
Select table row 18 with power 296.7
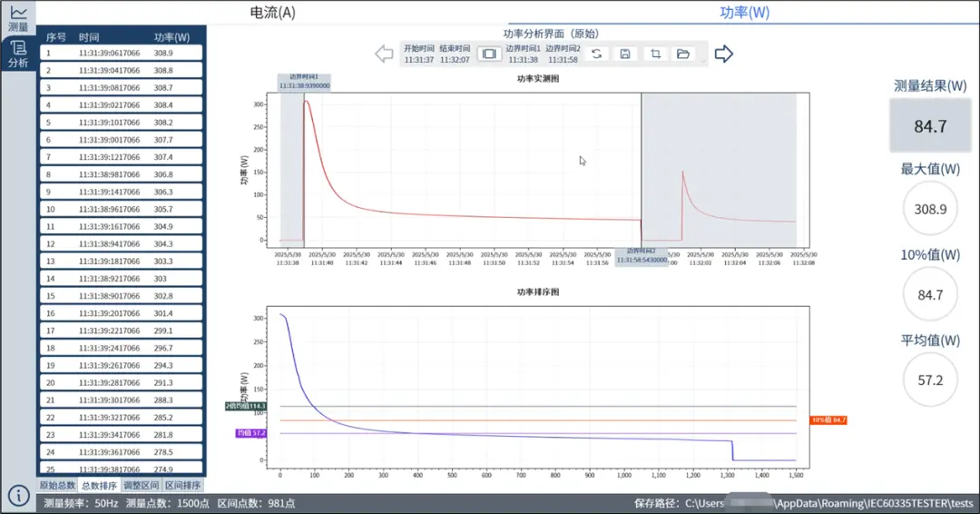tap(122, 348)
